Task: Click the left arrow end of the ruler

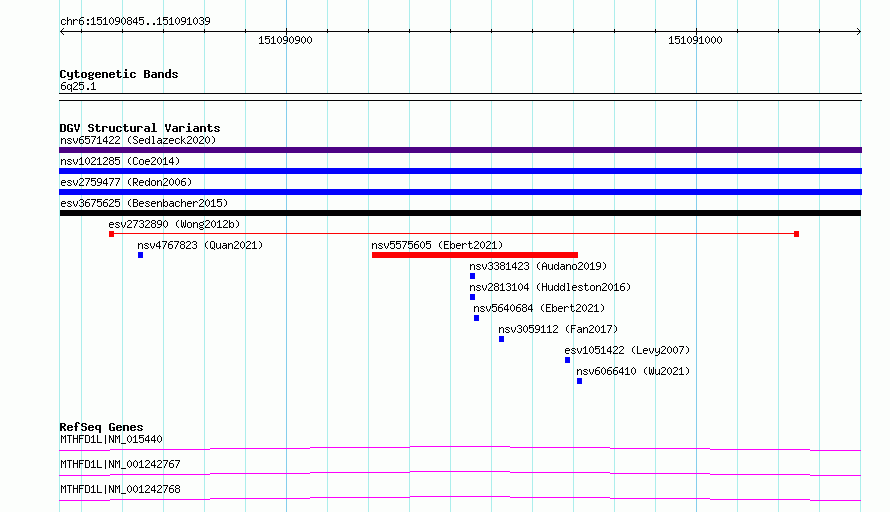Action: coord(62,32)
